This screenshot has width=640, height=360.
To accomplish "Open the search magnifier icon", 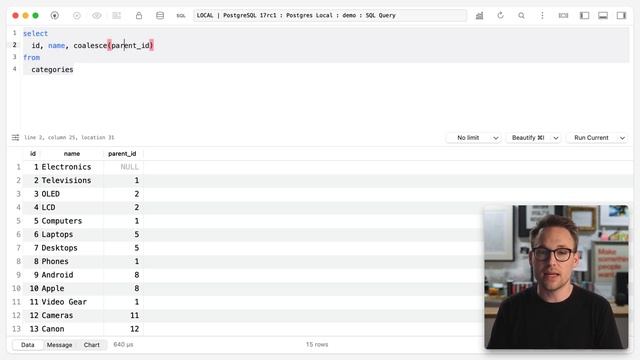I will [521, 16].
